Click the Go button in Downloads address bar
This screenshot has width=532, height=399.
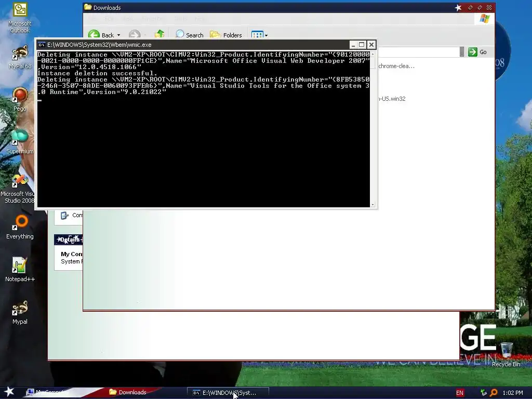tap(477, 52)
